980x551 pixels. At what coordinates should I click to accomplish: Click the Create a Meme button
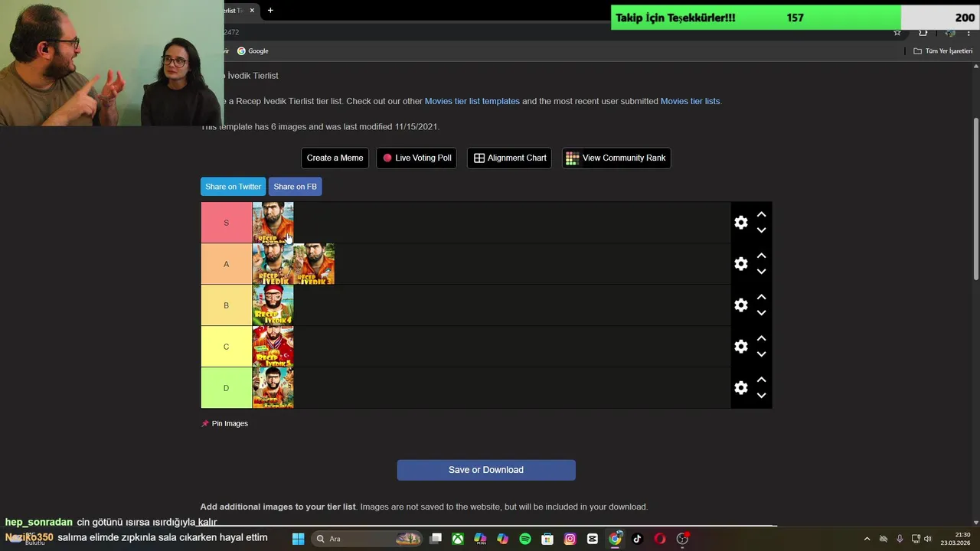pos(335,158)
